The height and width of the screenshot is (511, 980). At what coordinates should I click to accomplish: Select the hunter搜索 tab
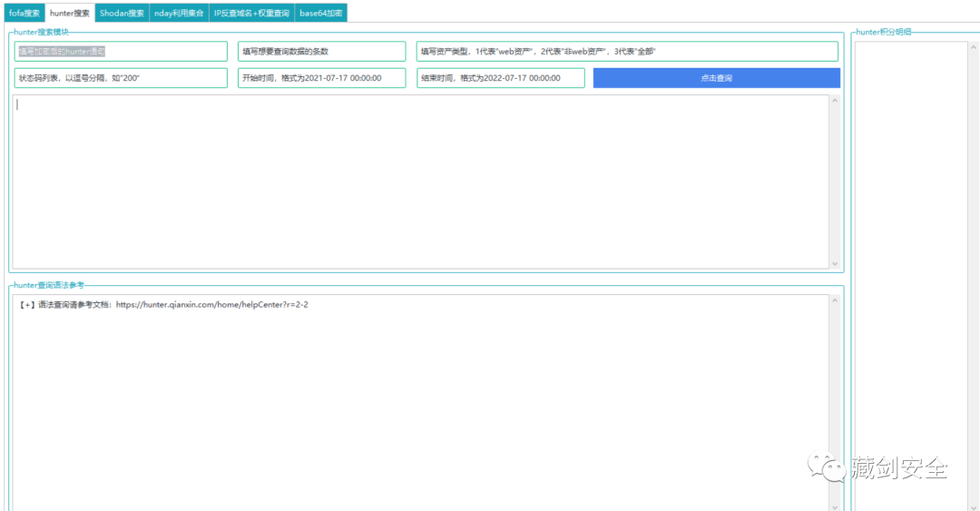(x=69, y=13)
